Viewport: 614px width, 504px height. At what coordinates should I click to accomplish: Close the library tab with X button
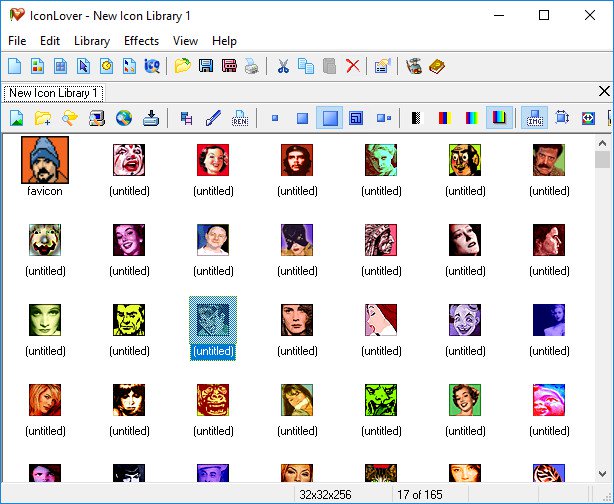(604, 91)
